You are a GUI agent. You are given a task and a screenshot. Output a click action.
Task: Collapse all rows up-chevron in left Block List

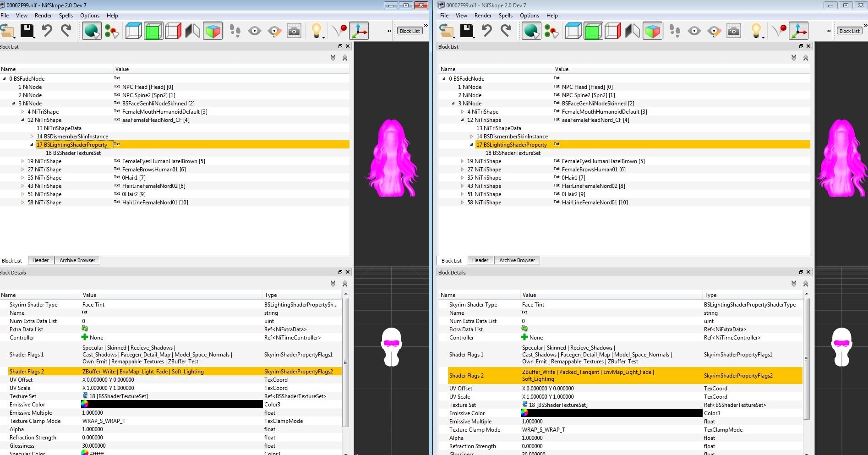pos(345,58)
